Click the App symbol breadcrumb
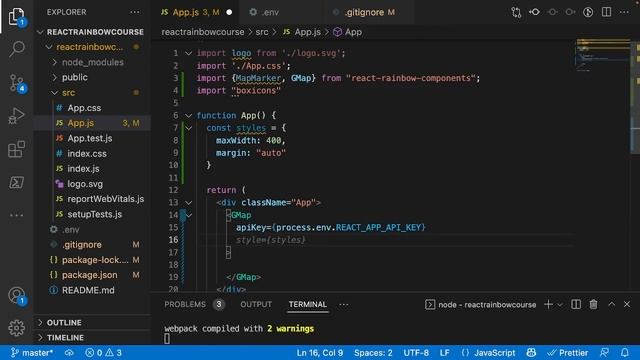The height and width of the screenshot is (360, 640). (348, 32)
